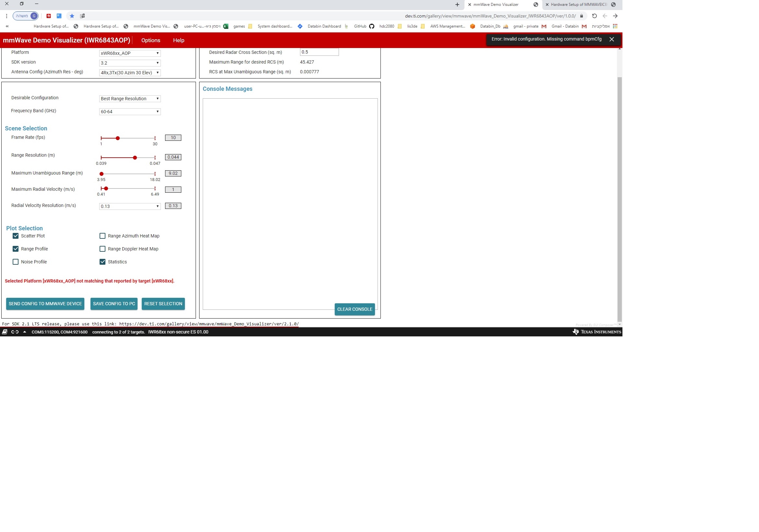Uncheck the Scatter Plot checkbox
Screen dimensions: 759x532
[16, 236]
